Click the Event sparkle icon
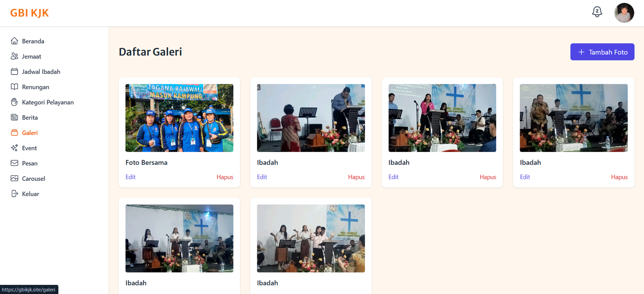644x294 pixels. pyautogui.click(x=14, y=148)
